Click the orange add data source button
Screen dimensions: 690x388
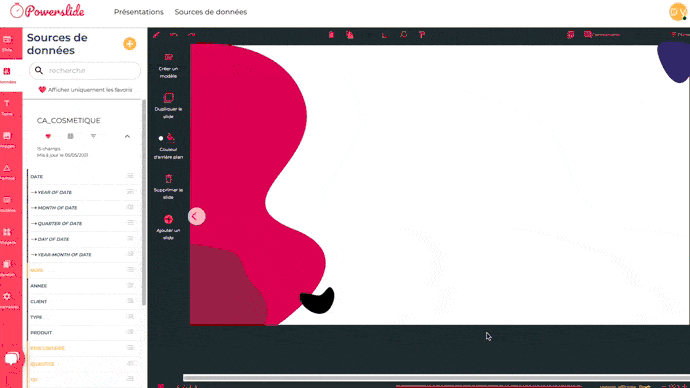[x=129, y=44]
